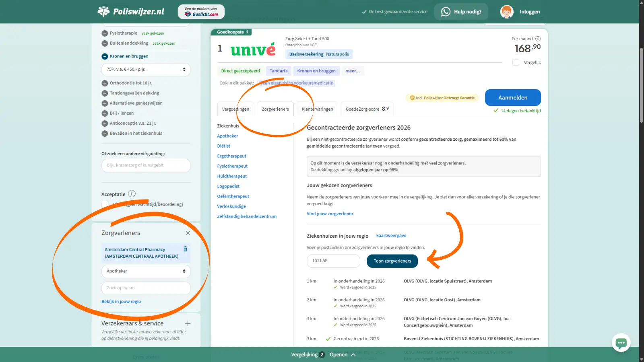Focus the Bijv. kraamzorg of kunstgebit field
The image size is (644, 362).
[x=146, y=165]
